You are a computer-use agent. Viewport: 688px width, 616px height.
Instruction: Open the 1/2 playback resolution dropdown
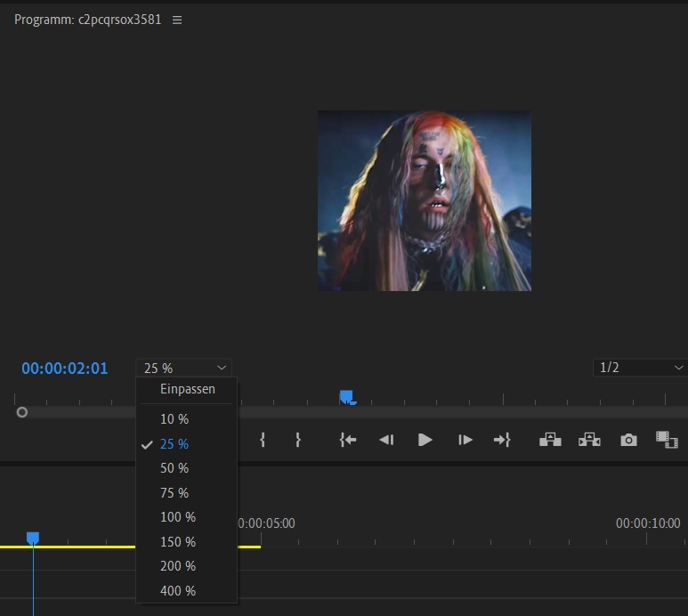(x=640, y=368)
